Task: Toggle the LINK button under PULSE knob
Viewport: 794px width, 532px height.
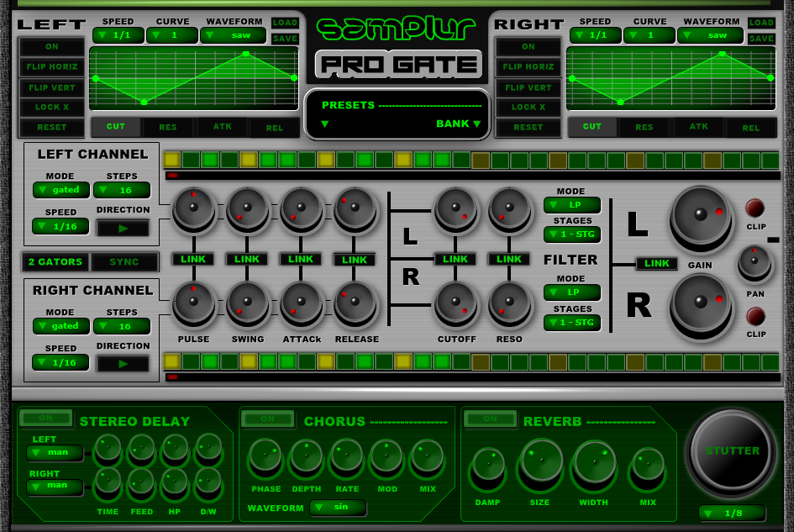Action: (193, 259)
